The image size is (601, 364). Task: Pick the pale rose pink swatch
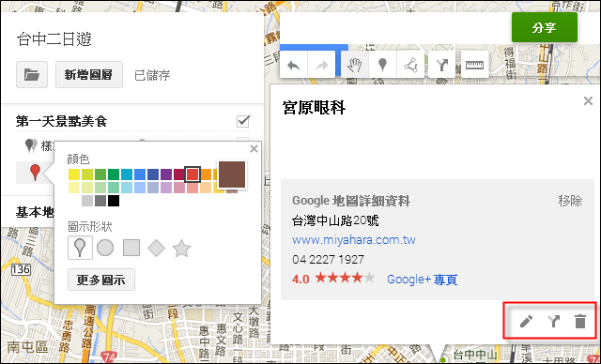(179, 188)
